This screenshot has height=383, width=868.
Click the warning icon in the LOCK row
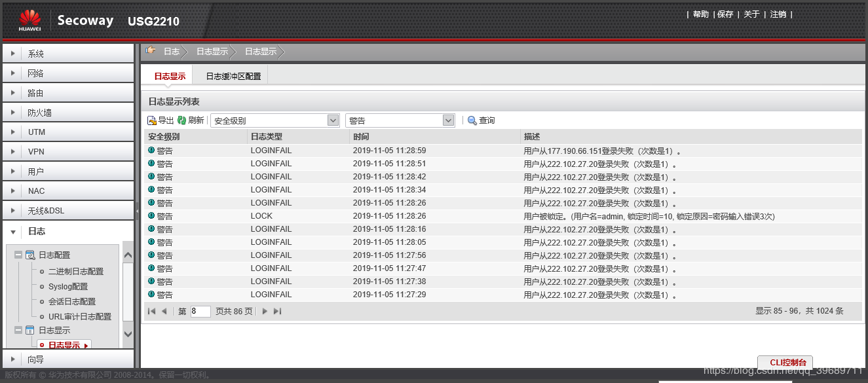(151, 216)
